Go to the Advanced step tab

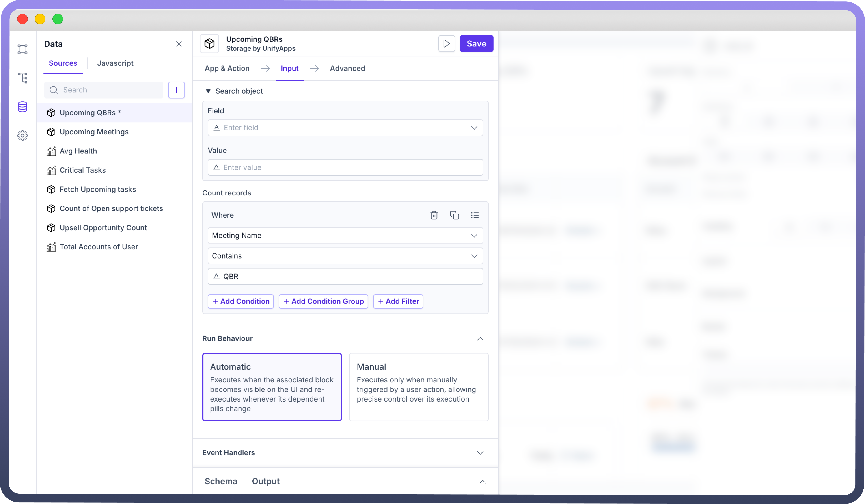coord(347,68)
